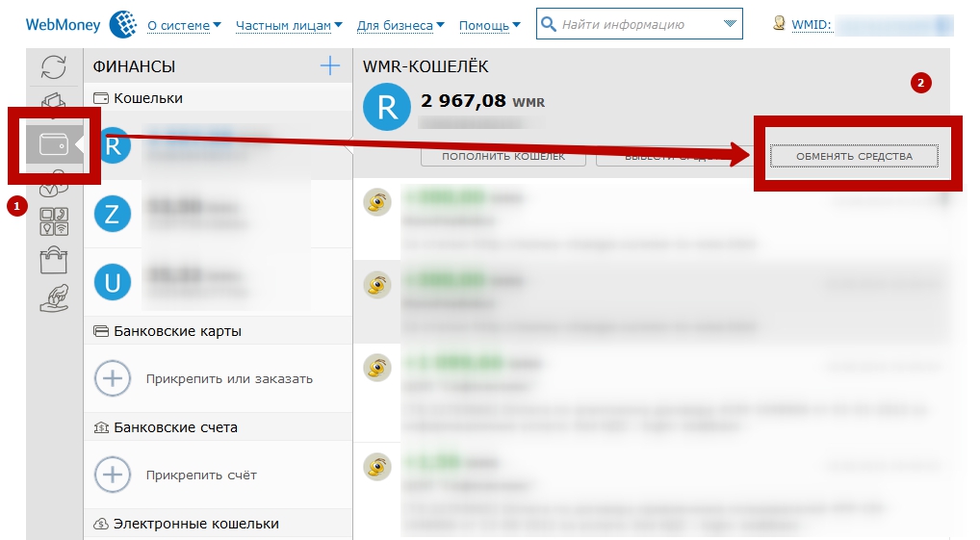The height and width of the screenshot is (540, 980).
Task: Open the shopping bag sidebar icon
Action: point(54,260)
